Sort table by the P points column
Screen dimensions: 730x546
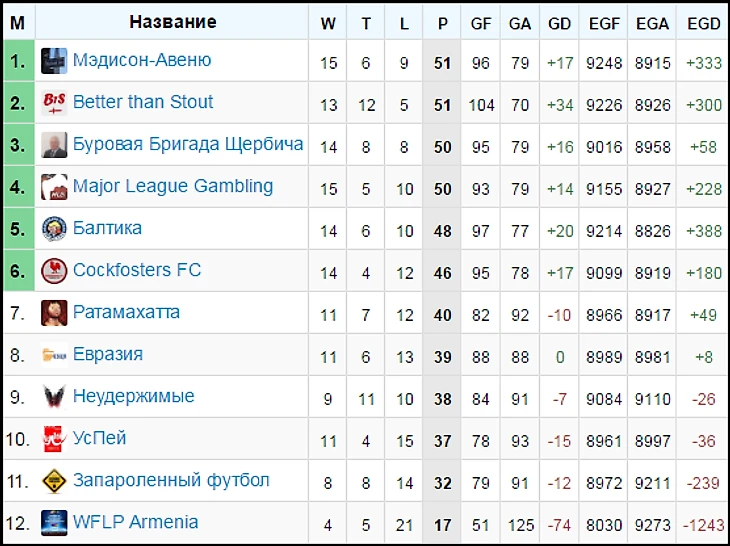click(442, 23)
